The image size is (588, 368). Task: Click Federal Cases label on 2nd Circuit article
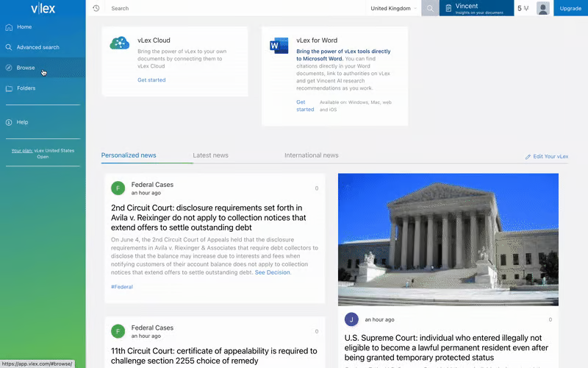(x=152, y=185)
